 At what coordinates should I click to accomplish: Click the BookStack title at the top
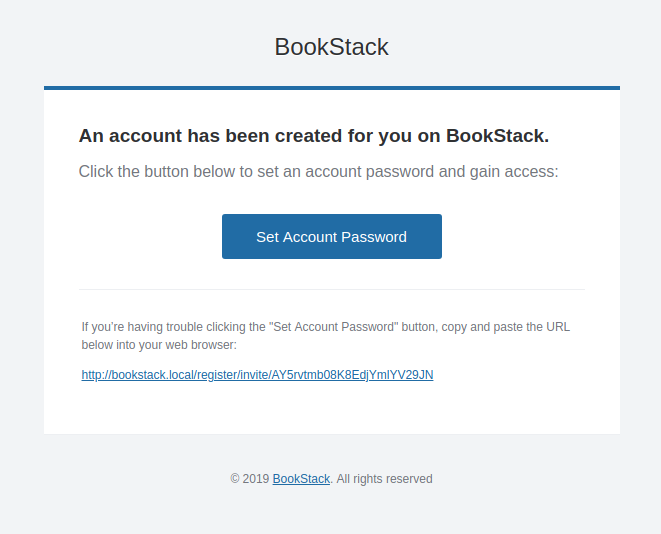(x=331, y=46)
